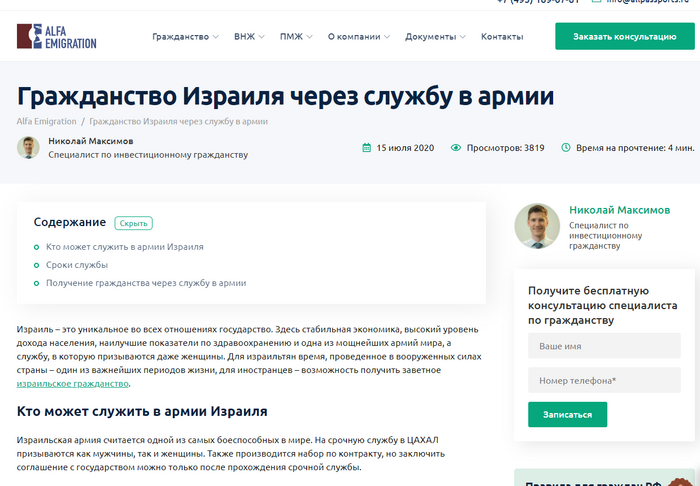Focus the Номер телефона input field
Screen dimensions: 700x486
(x=604, y=380)
